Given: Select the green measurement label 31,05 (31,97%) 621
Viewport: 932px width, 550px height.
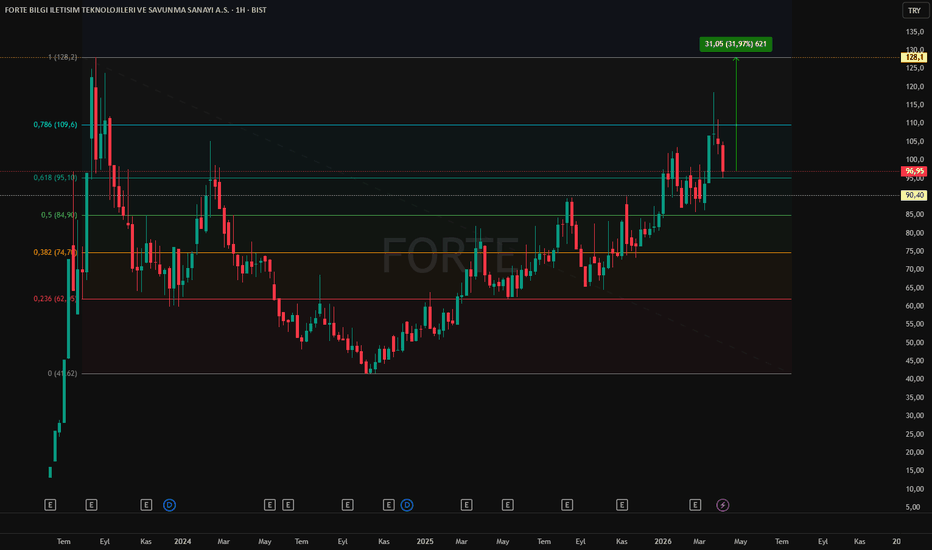Looking at the screenshot, I should tap(736, 44).
